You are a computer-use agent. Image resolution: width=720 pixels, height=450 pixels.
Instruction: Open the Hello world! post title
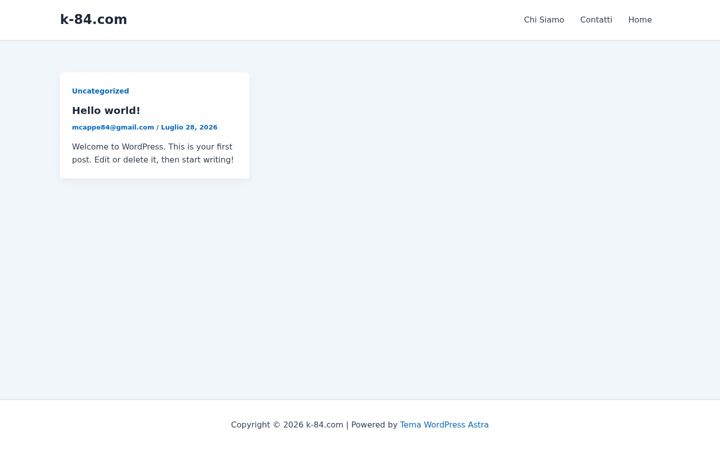pos(106,110)
